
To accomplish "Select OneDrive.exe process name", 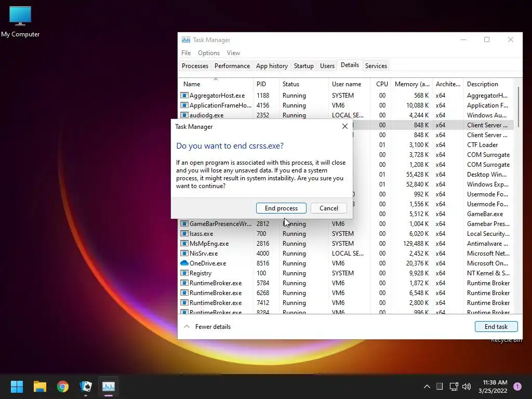I will 208,263.
